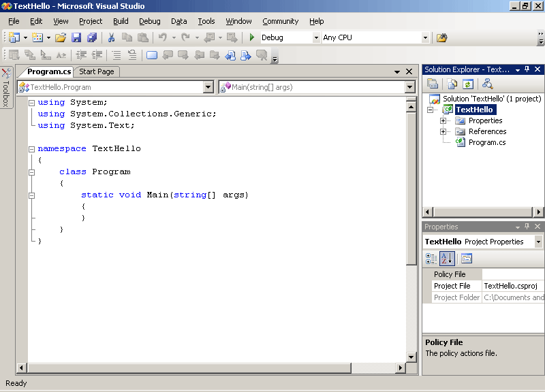The image size is (545, 392).
Task: Open the collapsed Toolbox side panel
Action: click(6, 88)
